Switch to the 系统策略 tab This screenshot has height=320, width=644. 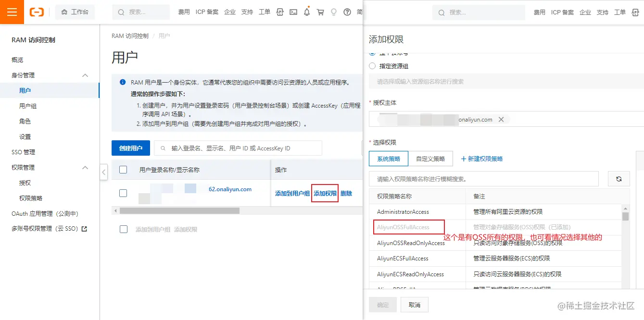coord(389,159)
